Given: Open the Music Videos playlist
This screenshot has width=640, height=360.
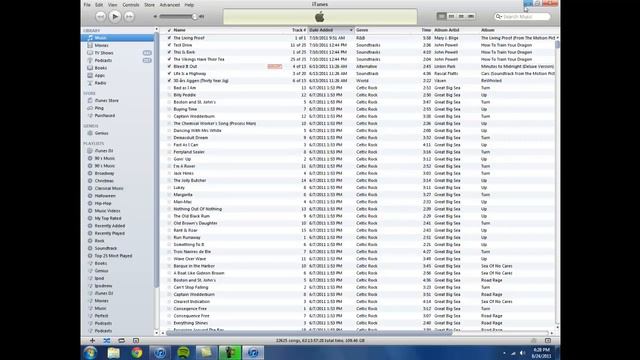Looking at the screenshot, I should [x=107, y=211].
